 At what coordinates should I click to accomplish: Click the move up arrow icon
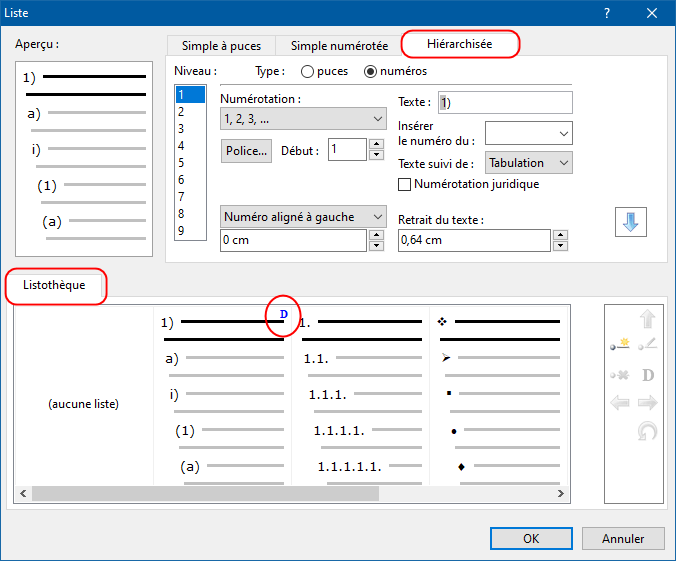coord(647,319)
